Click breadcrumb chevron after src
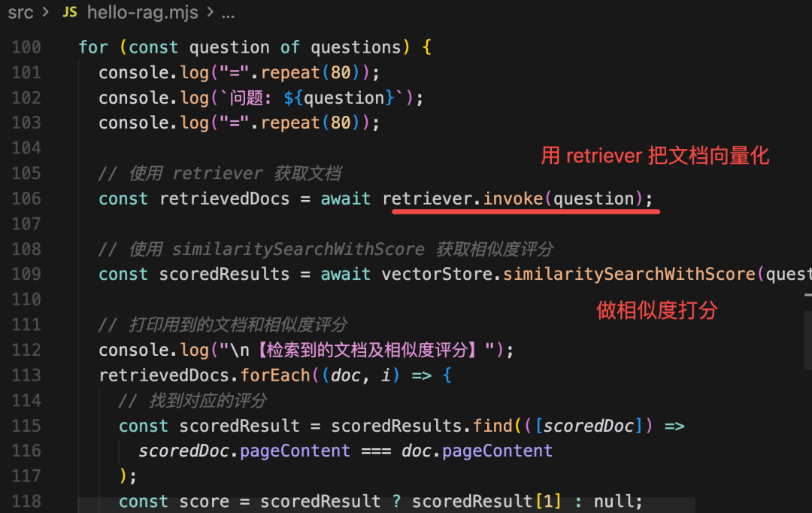Image resolution: width=812 pixels, height=513 pixels. point(46,11)
